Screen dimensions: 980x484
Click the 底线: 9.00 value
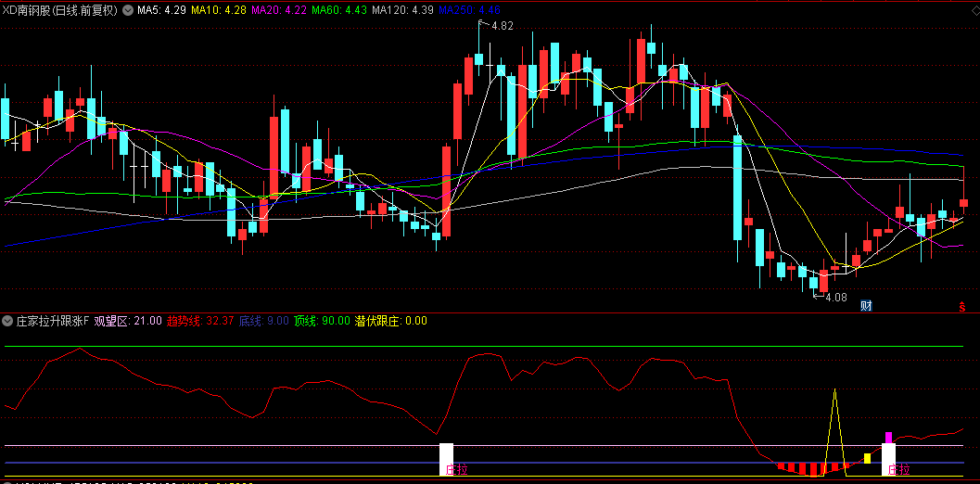(264, 322)
